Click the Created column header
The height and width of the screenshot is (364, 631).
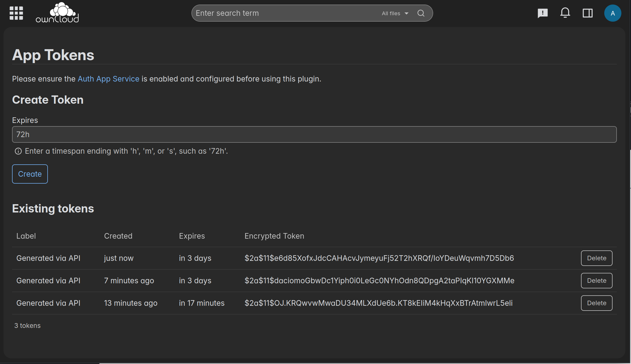(118, 236)
